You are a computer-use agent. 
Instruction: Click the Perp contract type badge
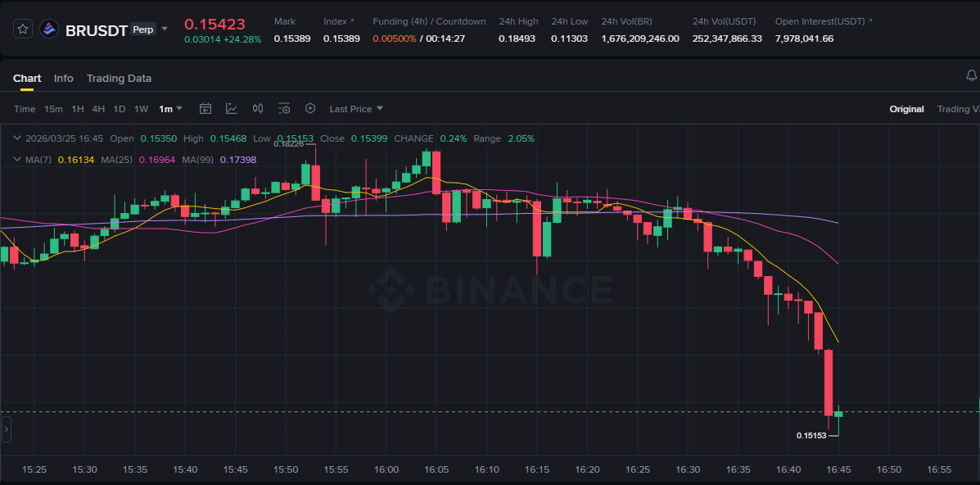pyautogui.click(x=142, y=29)
